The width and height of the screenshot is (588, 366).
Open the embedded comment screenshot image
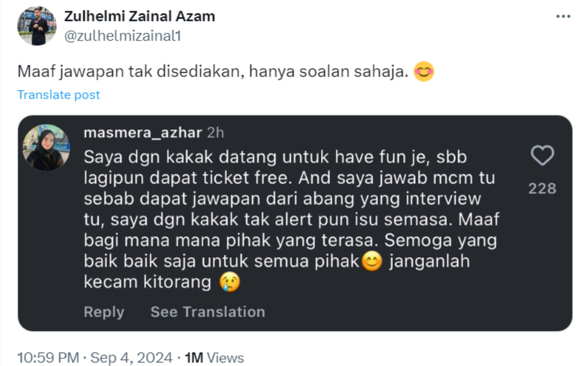(x=295, y=223)
